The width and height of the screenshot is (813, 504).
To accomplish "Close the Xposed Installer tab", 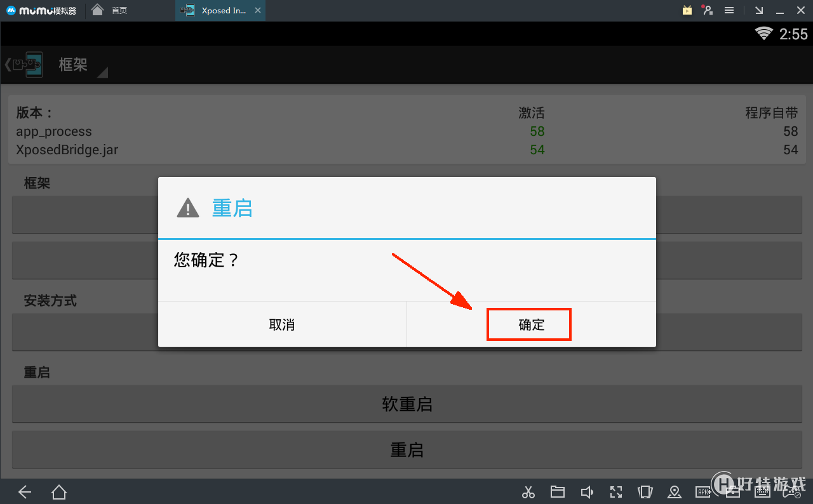I will (257, 10).
